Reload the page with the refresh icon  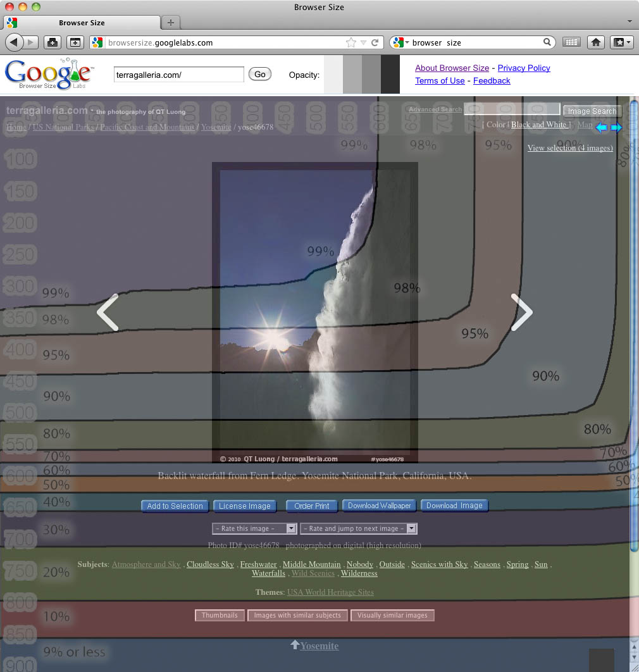[375, 42]
